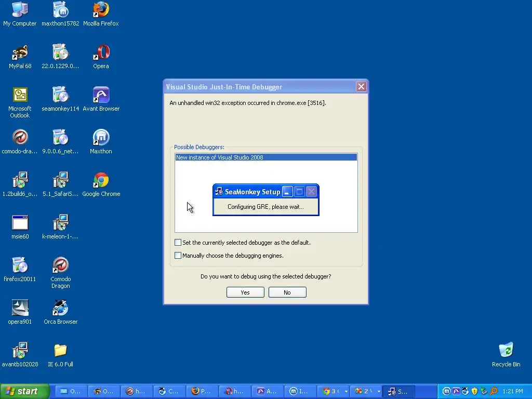
Task: Switch to the MyPal 'O...' taskbar button
Action: [x=103, y=391]
